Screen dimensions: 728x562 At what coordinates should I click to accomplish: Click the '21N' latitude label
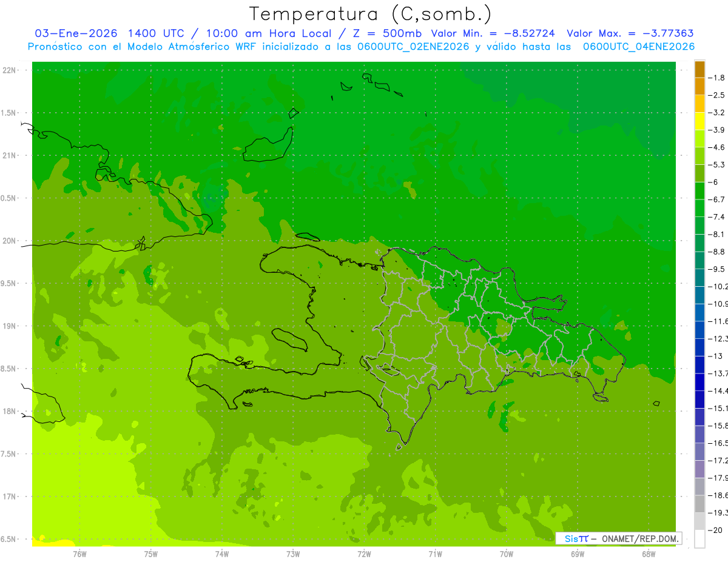(9, 156)
